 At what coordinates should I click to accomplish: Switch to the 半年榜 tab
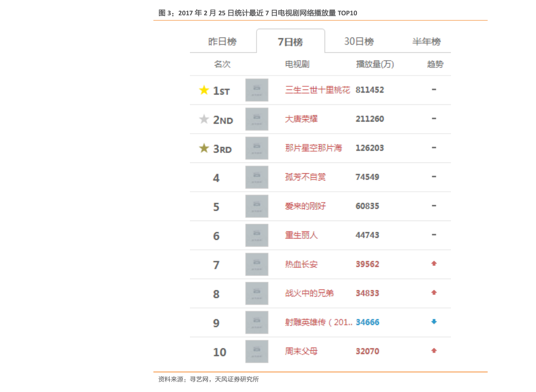[x=427, y=42]
